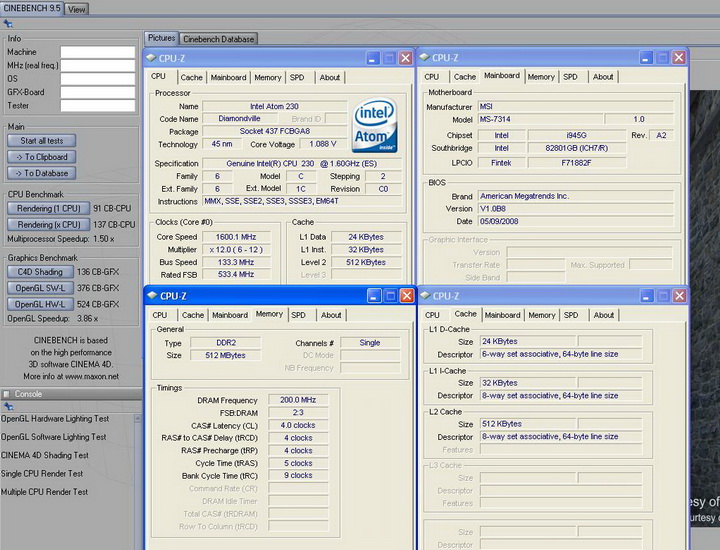Launch the OpenGL HW-L benchmark
Viewport: 720px width, 550px height.
[x=40, y=304]
